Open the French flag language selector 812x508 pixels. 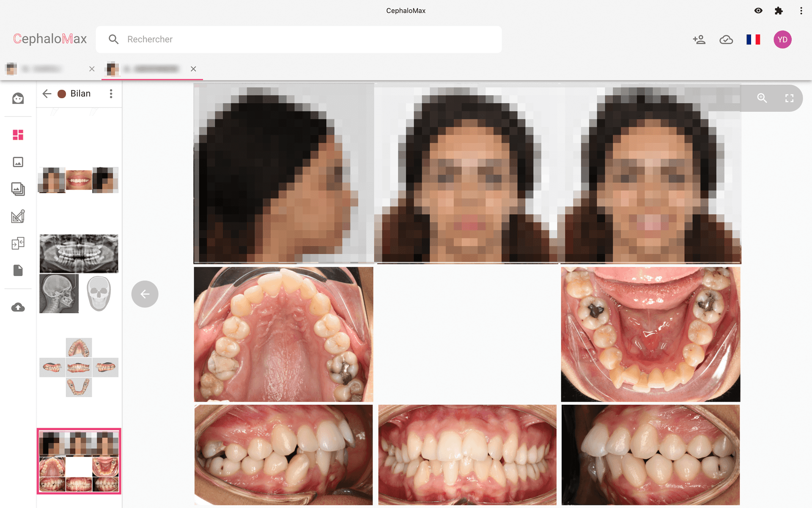(x=753, y=39)
